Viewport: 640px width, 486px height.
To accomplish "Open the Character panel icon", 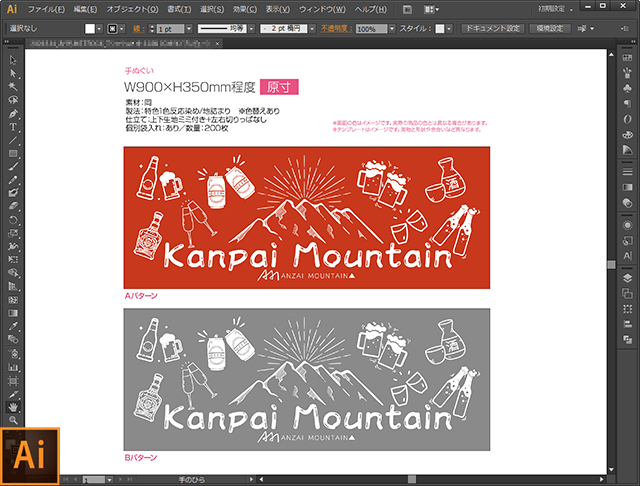I will [627, 256].
